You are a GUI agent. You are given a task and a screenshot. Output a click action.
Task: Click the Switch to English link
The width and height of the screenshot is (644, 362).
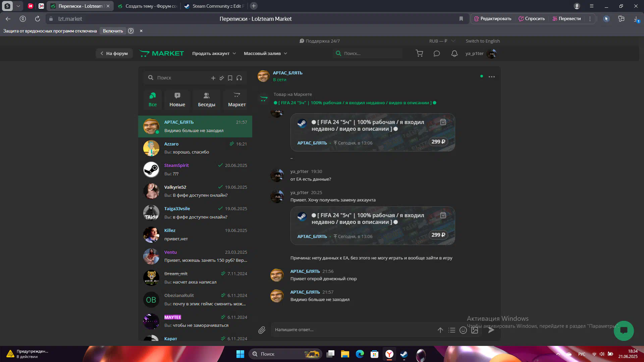coord(483,41)
